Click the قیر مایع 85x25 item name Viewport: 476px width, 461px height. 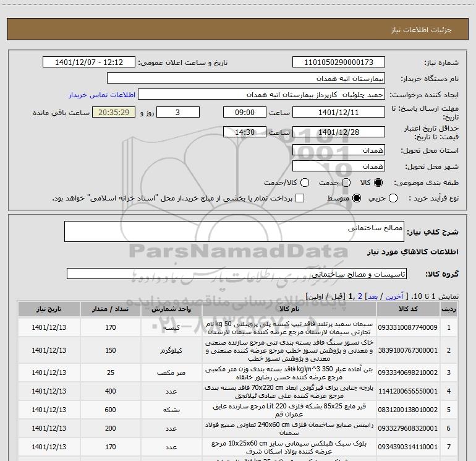[289, 410]
